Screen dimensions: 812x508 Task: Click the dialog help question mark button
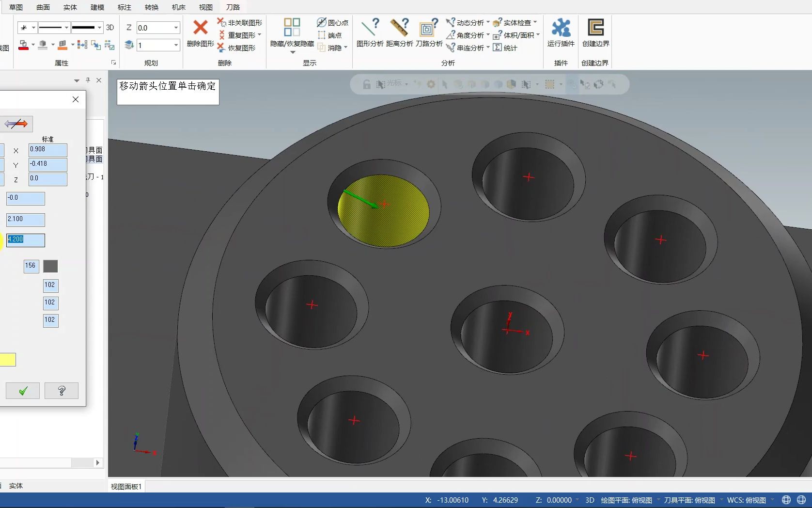tap(62, 391)
